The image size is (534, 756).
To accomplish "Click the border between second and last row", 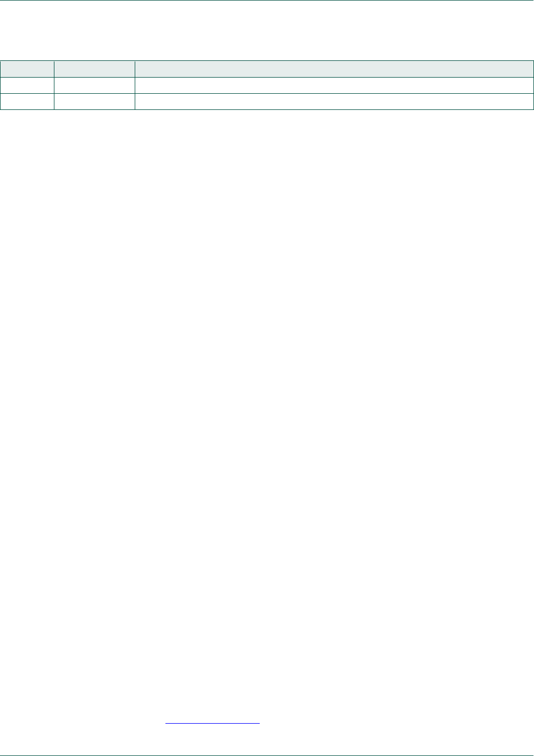I will click(267, 93).
